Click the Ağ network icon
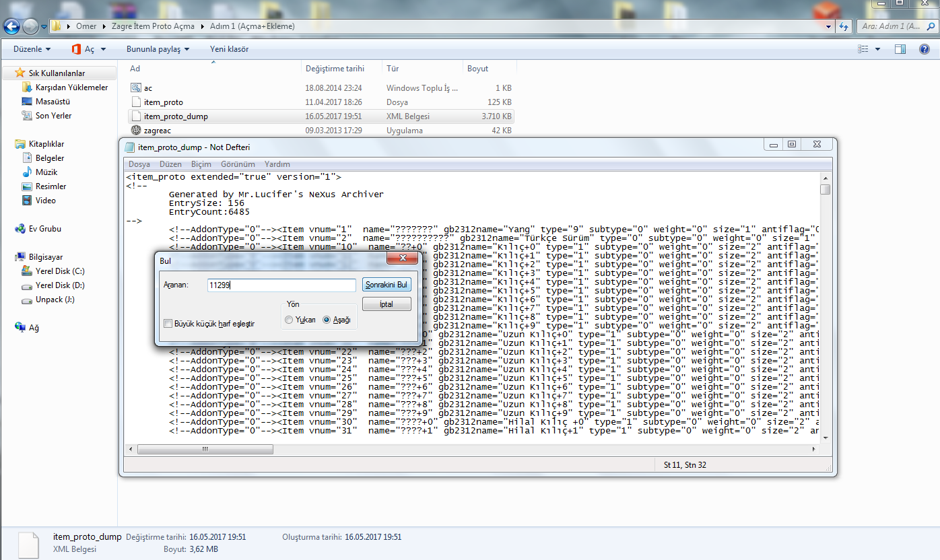The image size is (940, 560). click(20, 328)
